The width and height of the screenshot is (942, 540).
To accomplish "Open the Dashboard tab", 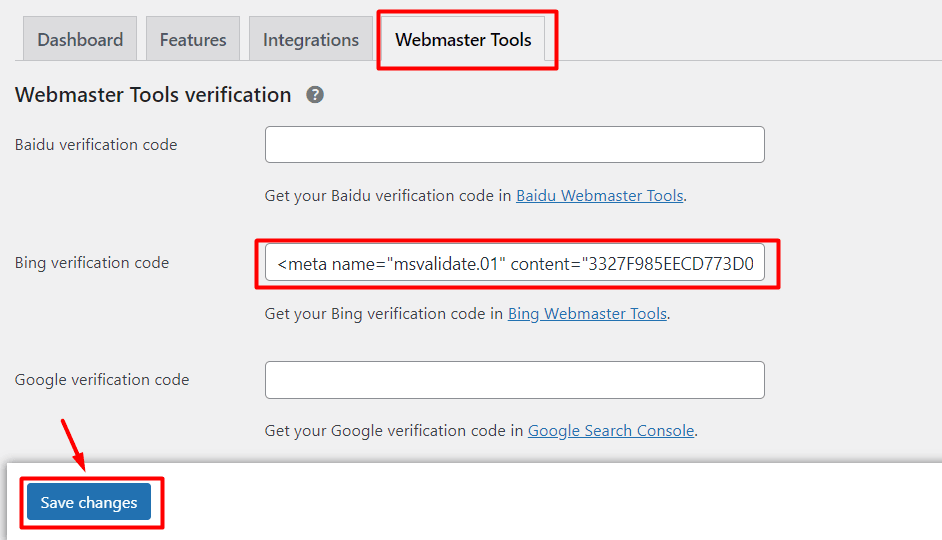I will pos(80,40).
